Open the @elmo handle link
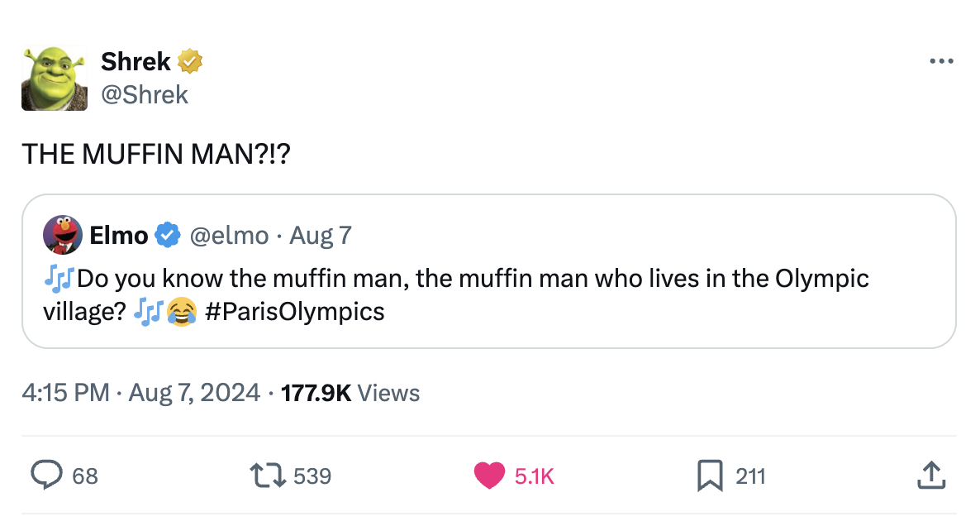The image size is (980, 526). pyautogui.click(x=229, y=236)
